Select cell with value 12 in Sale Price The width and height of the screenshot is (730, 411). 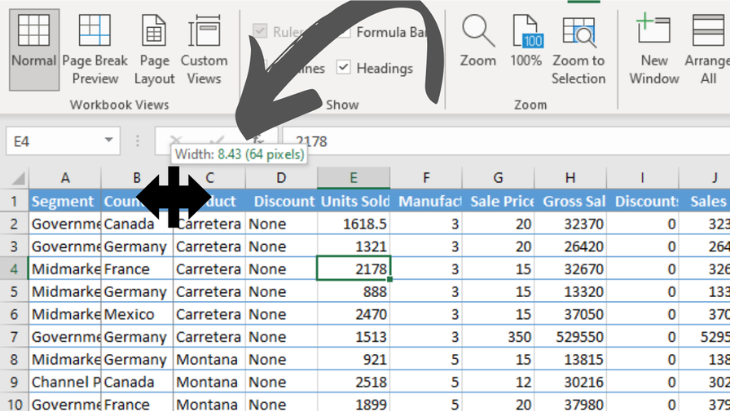coord(498,382)
